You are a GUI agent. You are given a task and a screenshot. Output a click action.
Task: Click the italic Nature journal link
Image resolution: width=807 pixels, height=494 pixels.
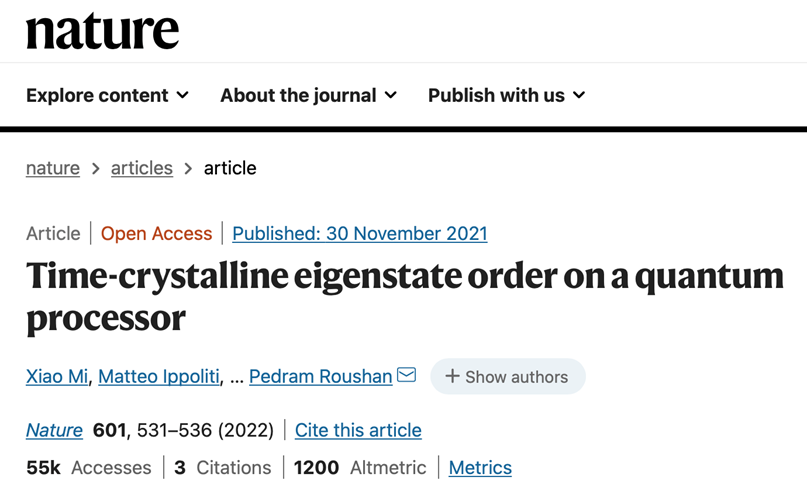pyautogui.click(x=54, y=430)
